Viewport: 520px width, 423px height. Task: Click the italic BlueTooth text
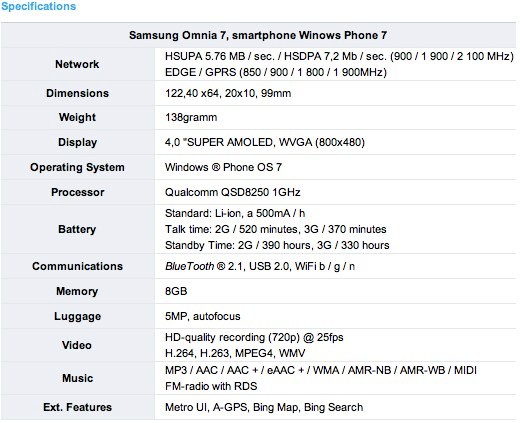(x=189, y=266)
